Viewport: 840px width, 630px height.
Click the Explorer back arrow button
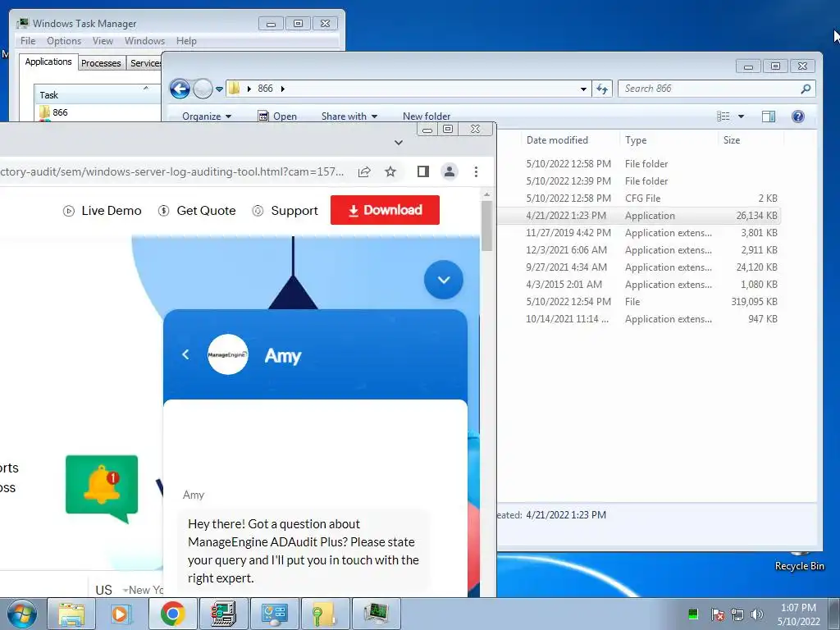(x=180, y=89)
